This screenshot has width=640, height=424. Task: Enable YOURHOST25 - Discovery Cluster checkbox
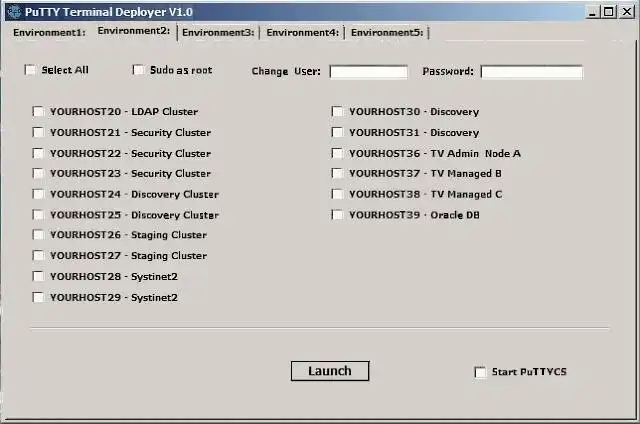[x=38, y=215]
